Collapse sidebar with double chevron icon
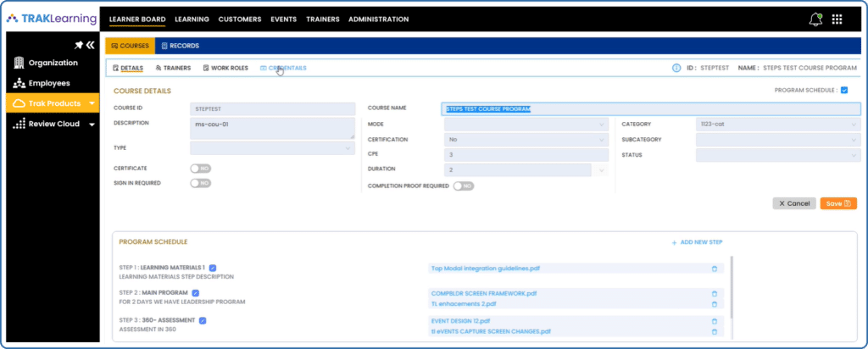This screenshot has height=349, width=868. tap(90, 45)
